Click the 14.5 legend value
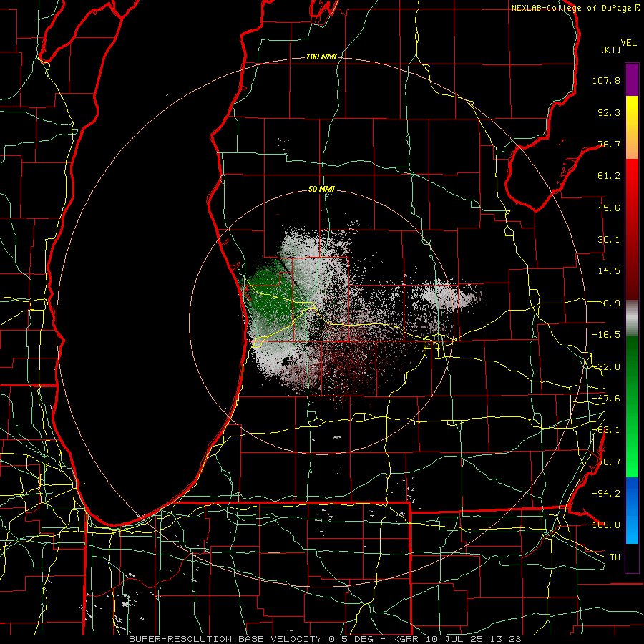The width and height of the screenshot is (644, 644). [609, 271]
